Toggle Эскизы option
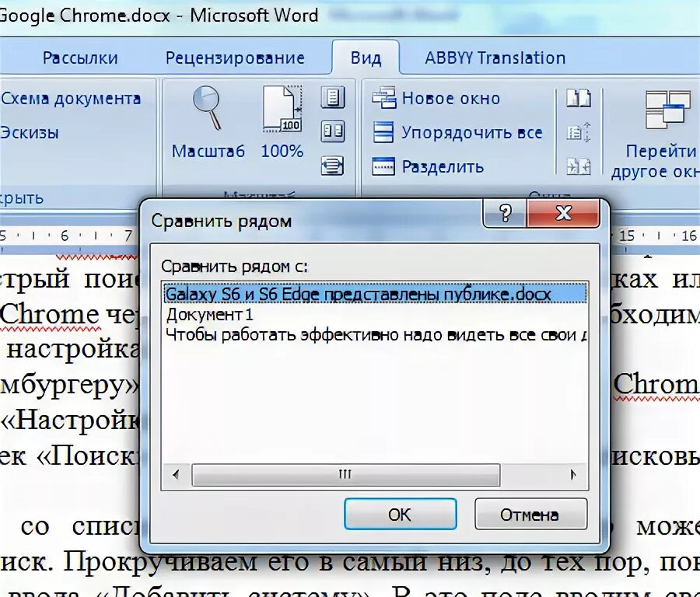700x597 pixels. coord(30,132)
